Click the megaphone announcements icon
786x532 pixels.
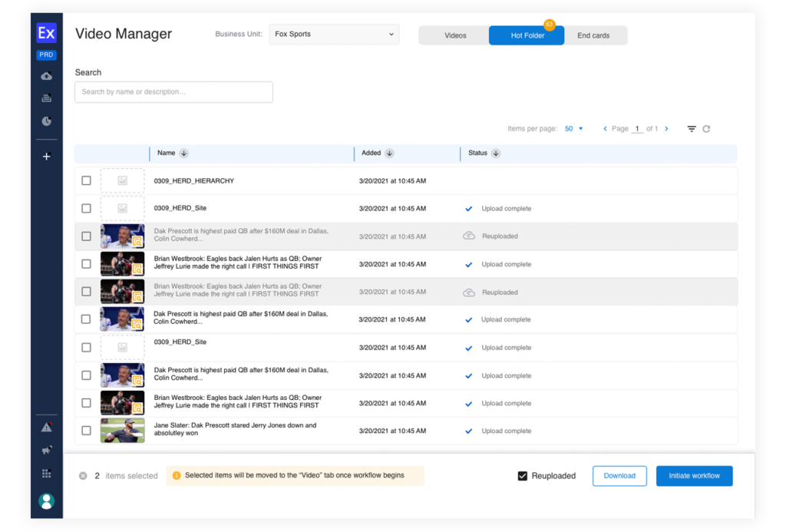click(x=46, y=451)
